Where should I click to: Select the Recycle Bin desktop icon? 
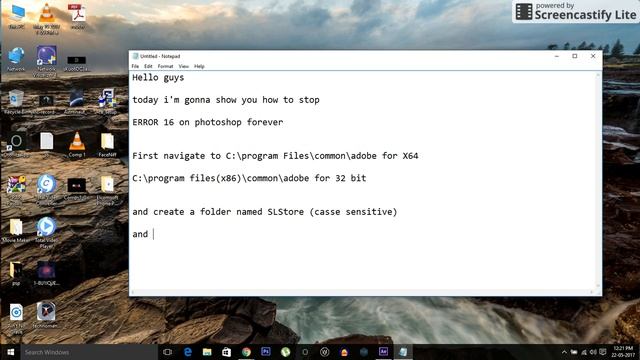click(16, 102)
